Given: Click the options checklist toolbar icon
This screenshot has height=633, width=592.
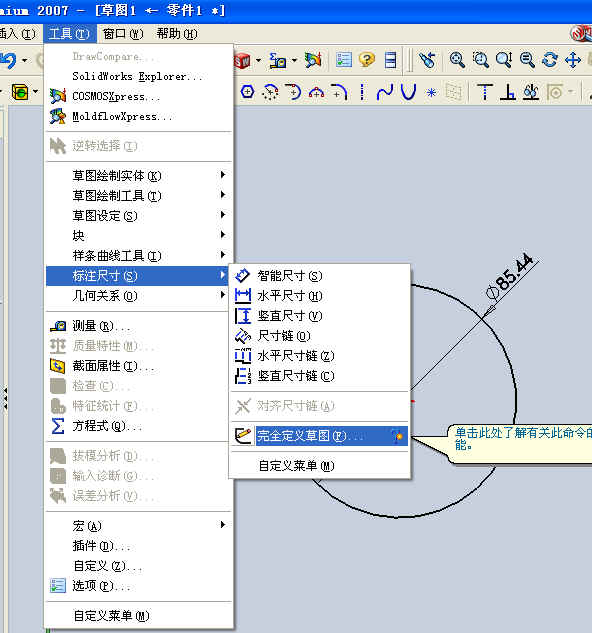Looking at the screenshot, I should coord(344,60).
